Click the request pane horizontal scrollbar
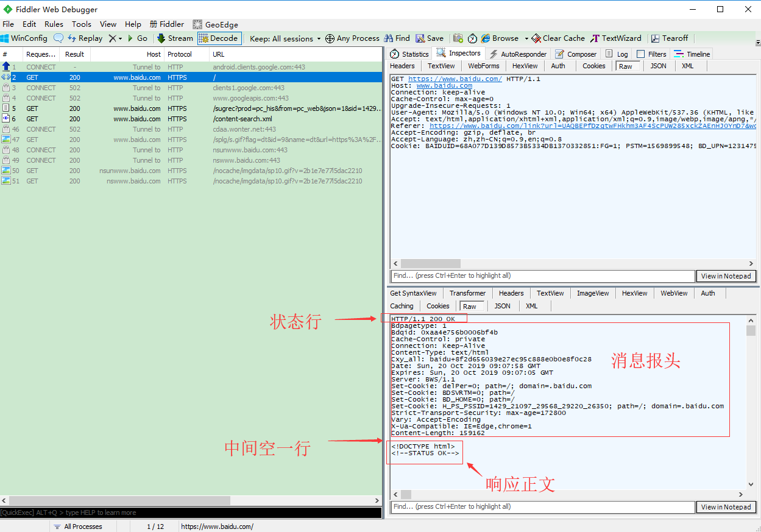This screenshot has height=532, width=761. 573,263
